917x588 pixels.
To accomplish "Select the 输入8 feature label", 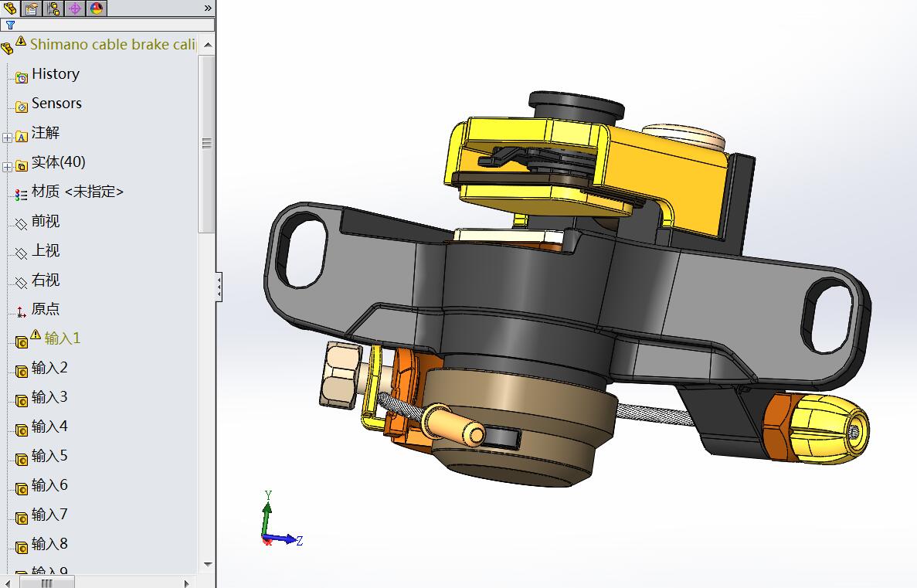I will click(x=49, y=543).
